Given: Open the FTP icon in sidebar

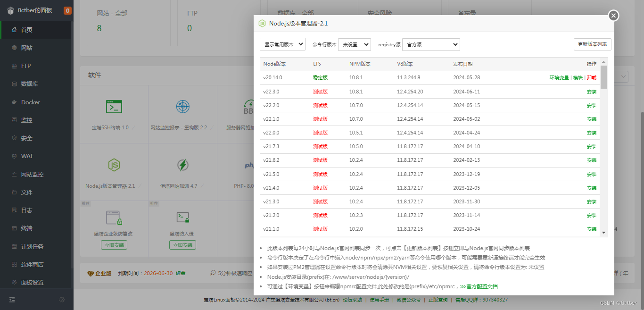Looking at the screenshot, I should tap(14, 66).
